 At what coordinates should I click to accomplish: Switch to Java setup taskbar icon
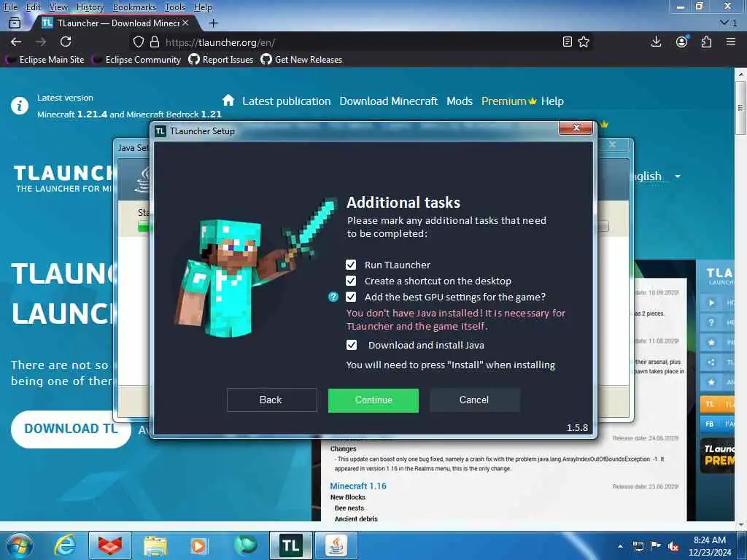click(336, 546)
